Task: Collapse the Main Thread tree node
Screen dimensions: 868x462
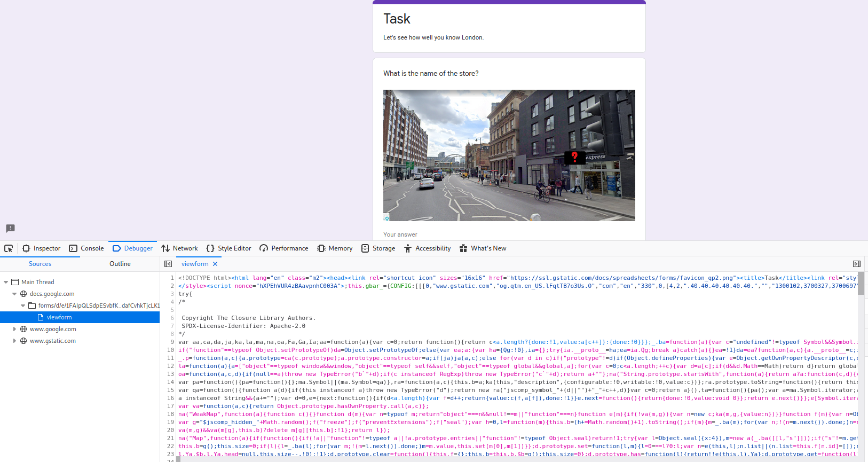Action: [6, 282]
